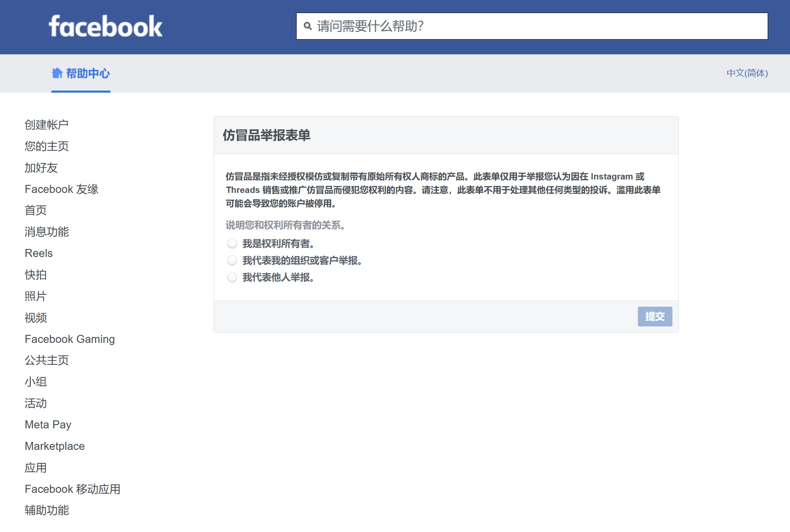This screenshot has height=532, width=790.
Task: Switch to the 帮助中心 tab
Action: [89, 73]
